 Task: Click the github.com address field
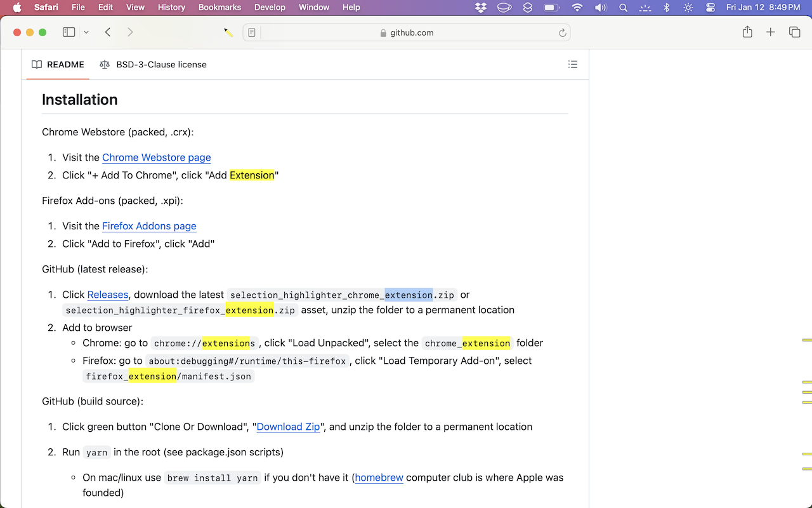407,32
